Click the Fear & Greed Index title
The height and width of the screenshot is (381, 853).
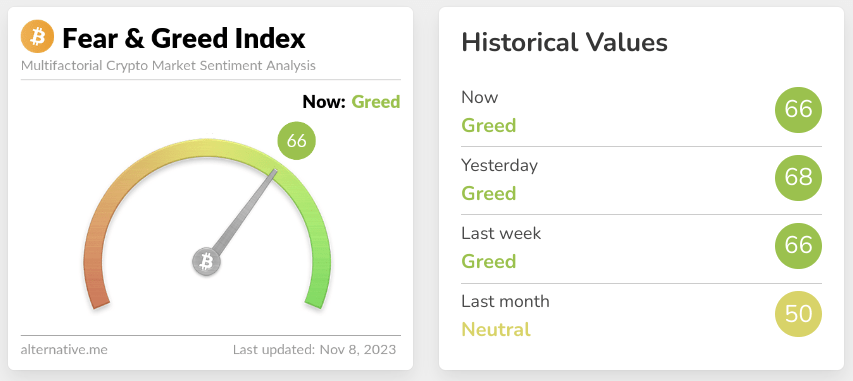[184, 38]
